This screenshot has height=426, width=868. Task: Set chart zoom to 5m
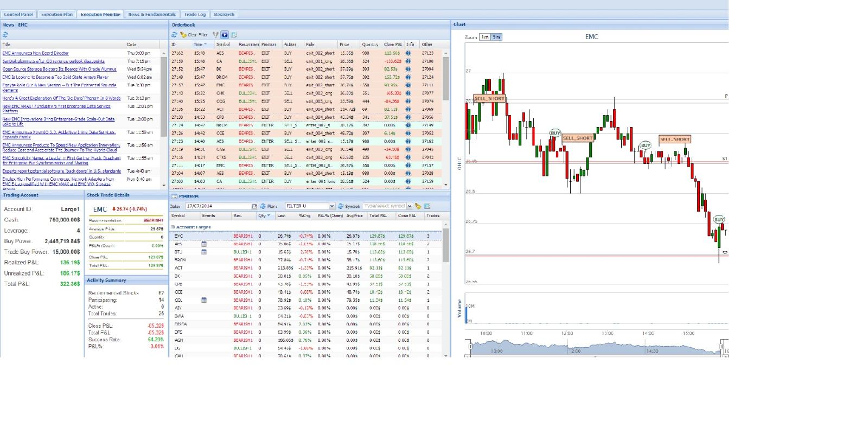pos(496,37)
